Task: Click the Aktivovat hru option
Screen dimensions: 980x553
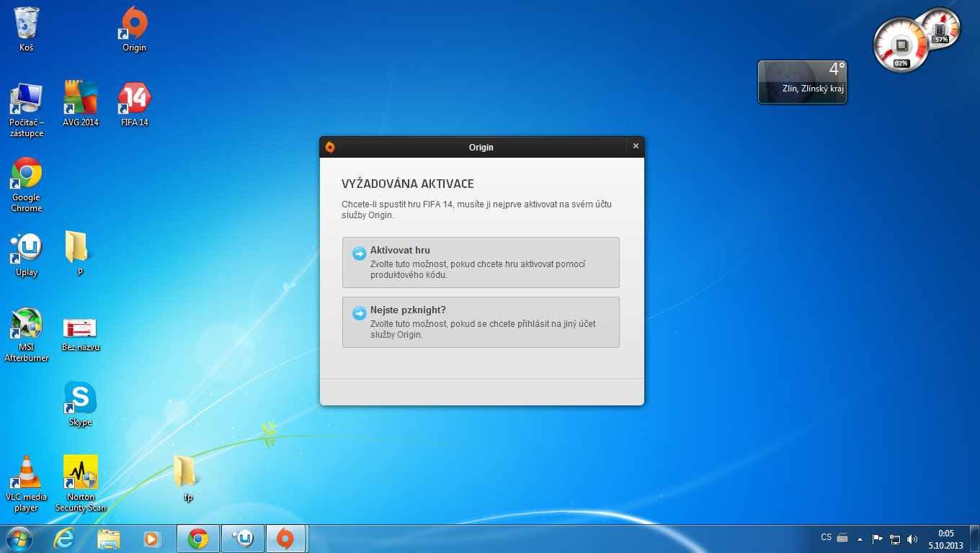Action: [x=481, y=262]
